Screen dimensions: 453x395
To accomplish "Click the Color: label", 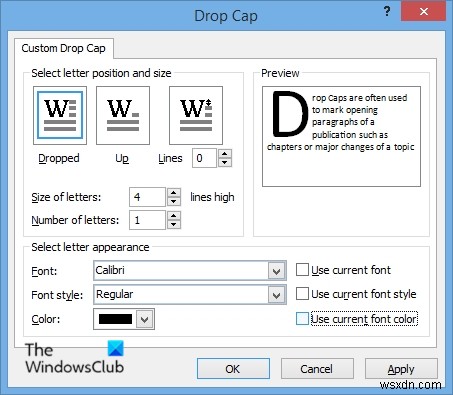I will 46,319.
